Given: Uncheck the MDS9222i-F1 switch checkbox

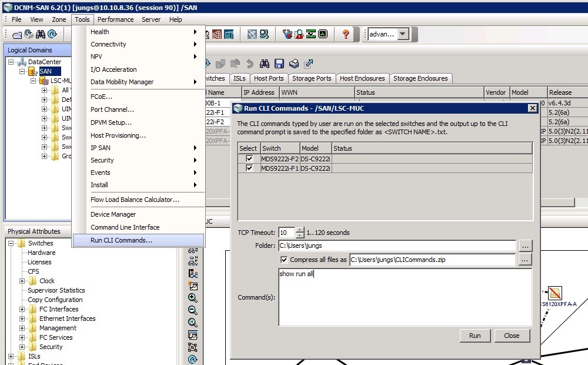Looking at the screenshot, I should coord(249,168).
